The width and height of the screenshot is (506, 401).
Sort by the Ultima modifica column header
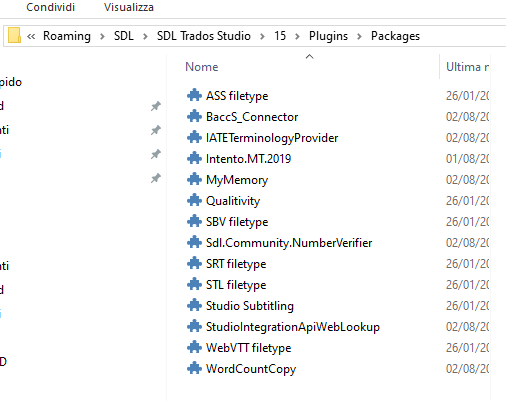pyautogui.click(x=467, y=67)
